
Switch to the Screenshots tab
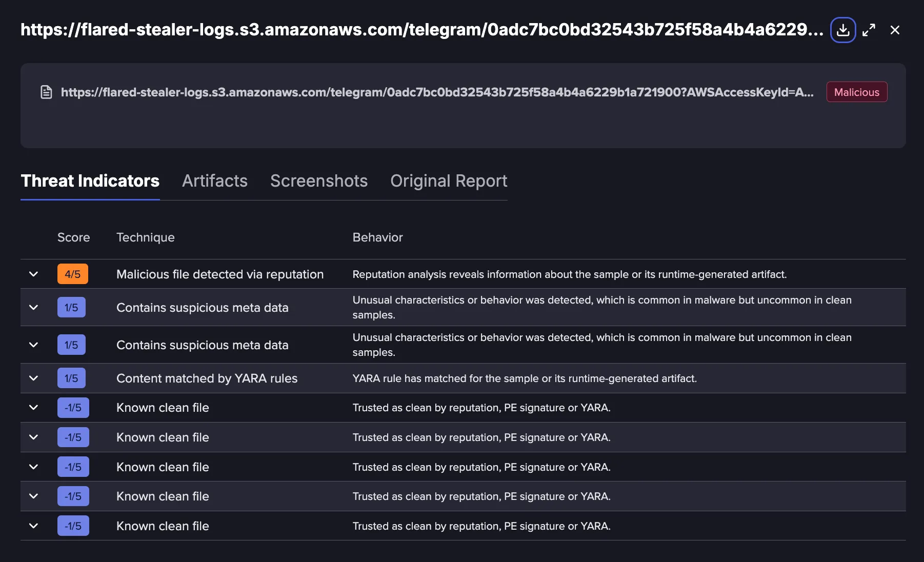(319, 181)
